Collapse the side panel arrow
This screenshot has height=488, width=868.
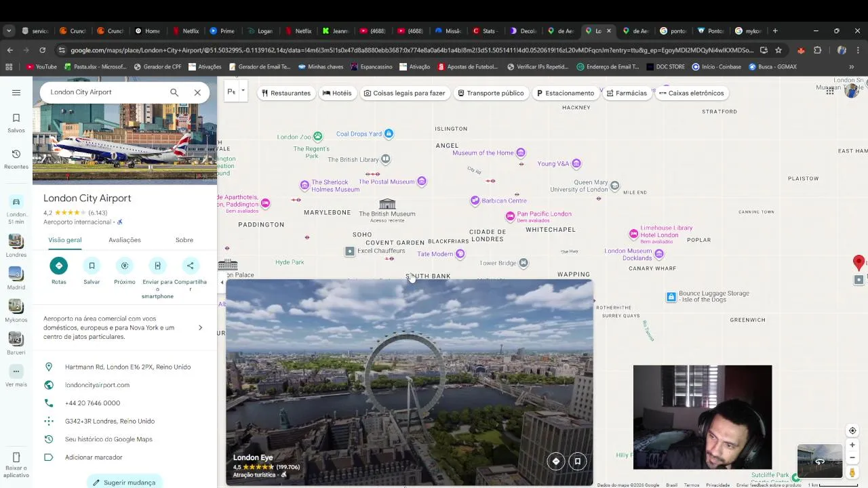pyautogui.click(x=222, y=282)
